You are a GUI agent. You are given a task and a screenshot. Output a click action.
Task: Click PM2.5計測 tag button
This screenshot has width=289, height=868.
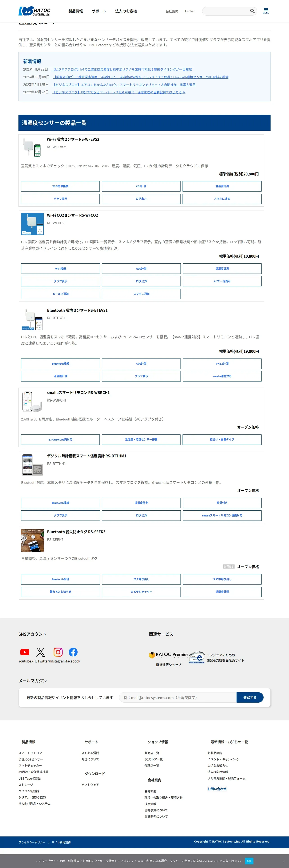point(222,363)
